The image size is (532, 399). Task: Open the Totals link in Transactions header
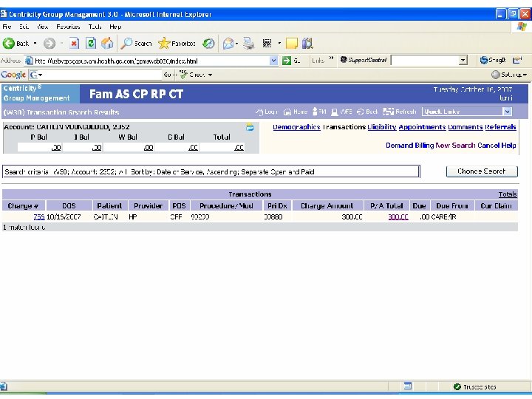[x=508, y=194]
